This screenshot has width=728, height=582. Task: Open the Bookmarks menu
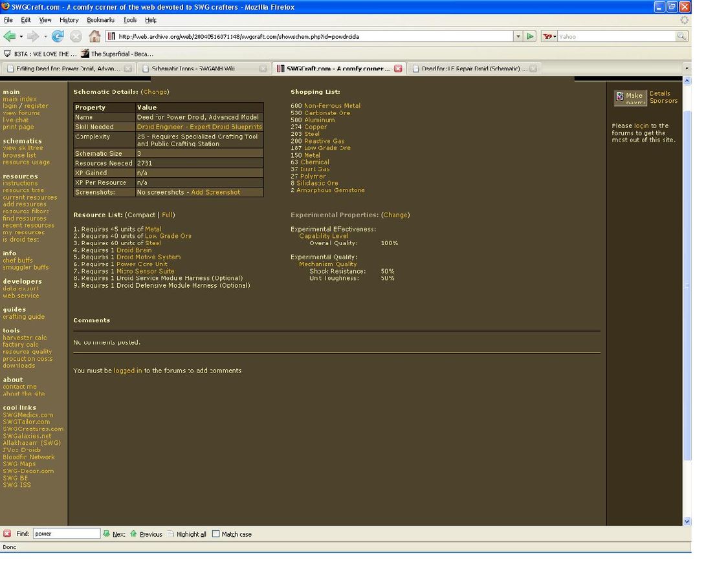(x=100, y=20)
